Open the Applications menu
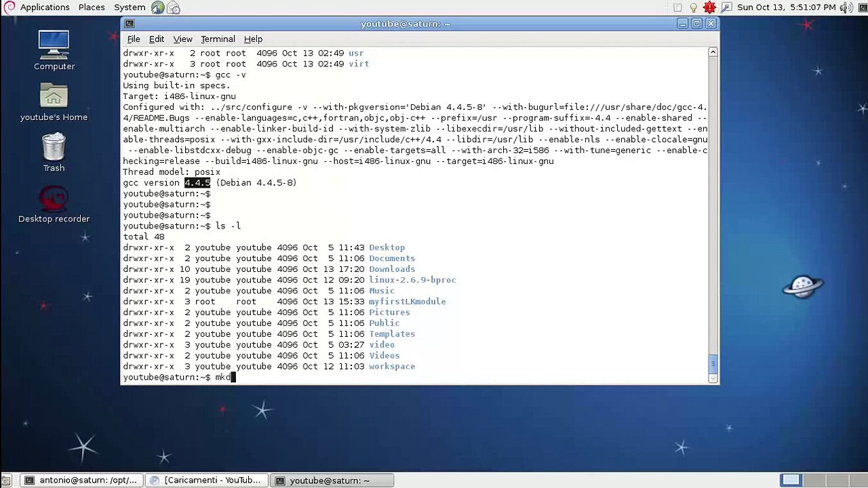This screenshot has width=868, height=488. 45,7
